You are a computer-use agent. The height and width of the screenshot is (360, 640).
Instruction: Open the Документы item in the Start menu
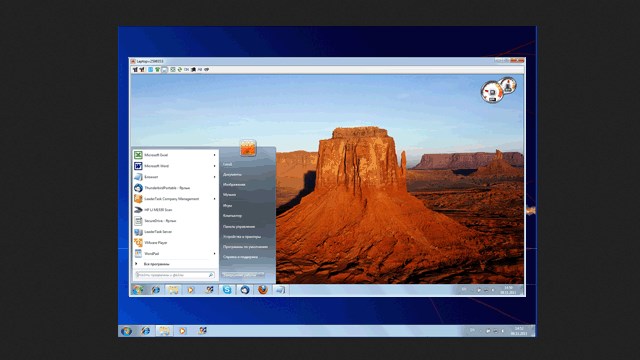click(232, 174)
